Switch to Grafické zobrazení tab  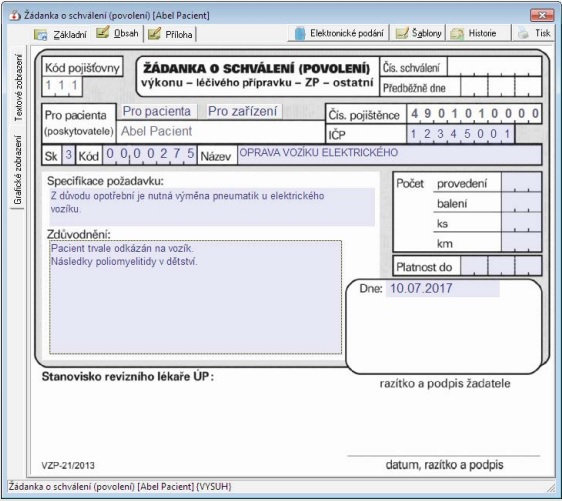(x=18, y=170)
